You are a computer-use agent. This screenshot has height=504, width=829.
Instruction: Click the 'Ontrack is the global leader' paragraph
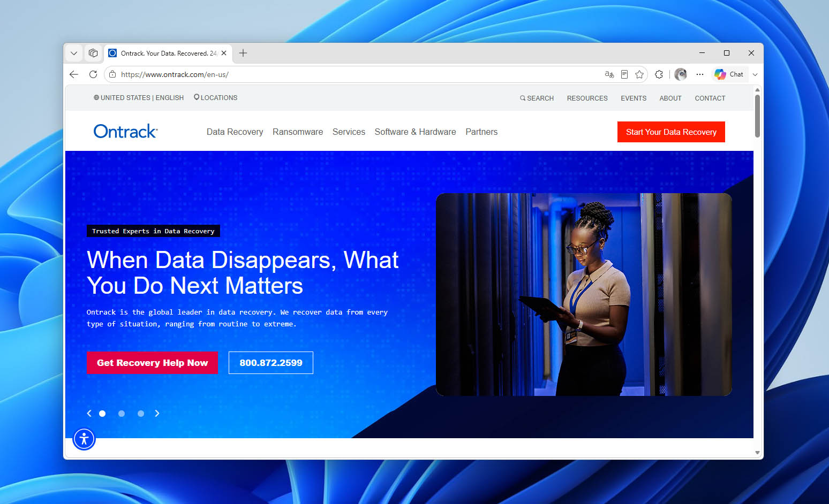click(x=237, y=318)
